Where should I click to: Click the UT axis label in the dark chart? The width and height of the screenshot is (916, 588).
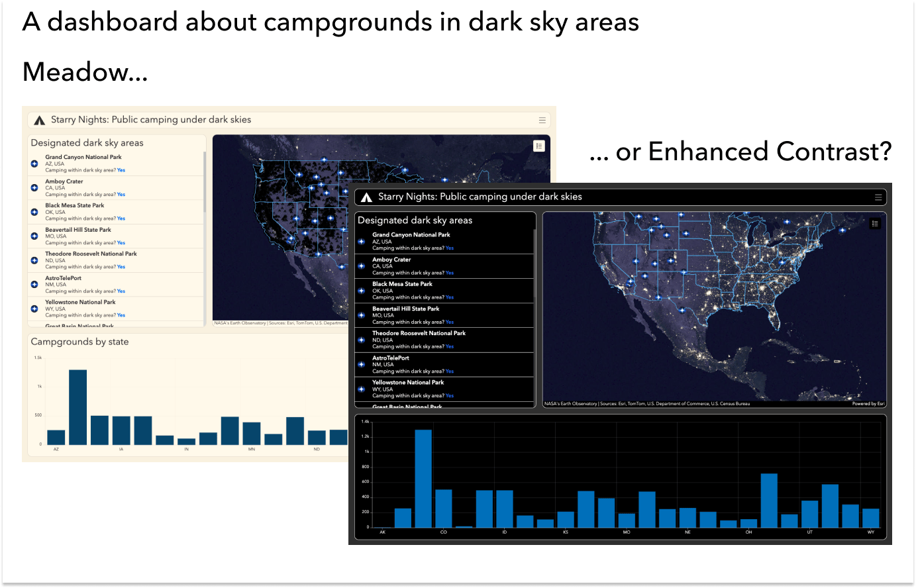pos(809,532)
